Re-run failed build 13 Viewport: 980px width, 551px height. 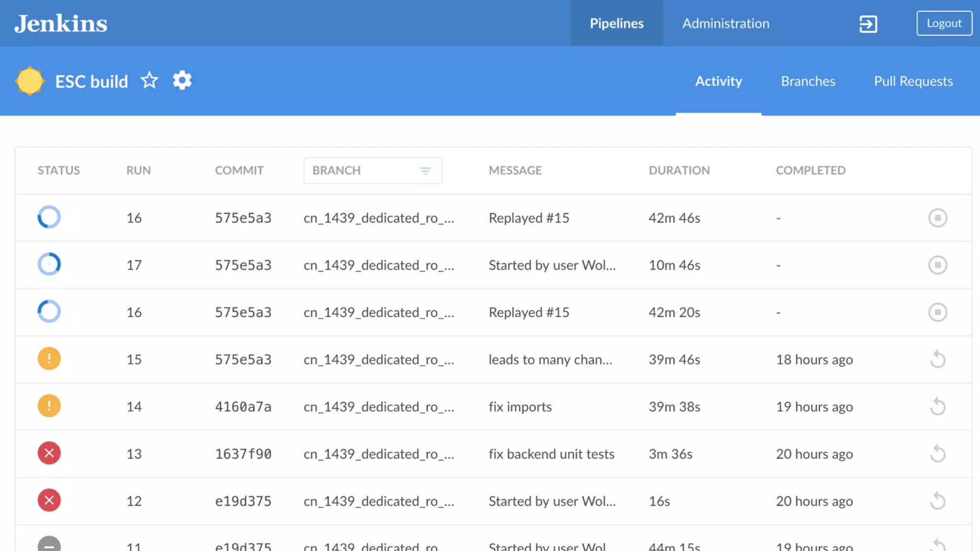click(937, 453)
